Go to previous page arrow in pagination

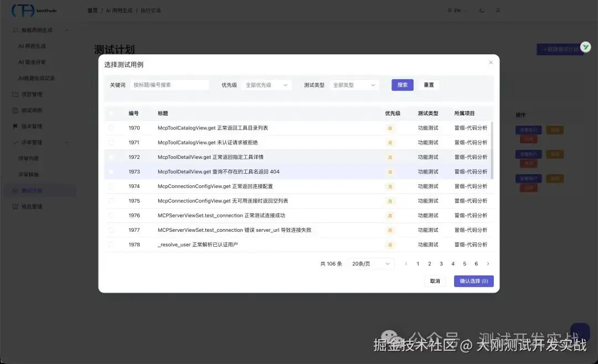tap(406, 264)
